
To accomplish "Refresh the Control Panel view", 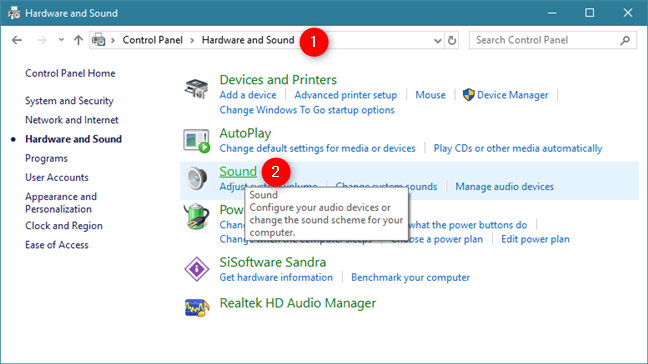I will click(x=452, y=40).
